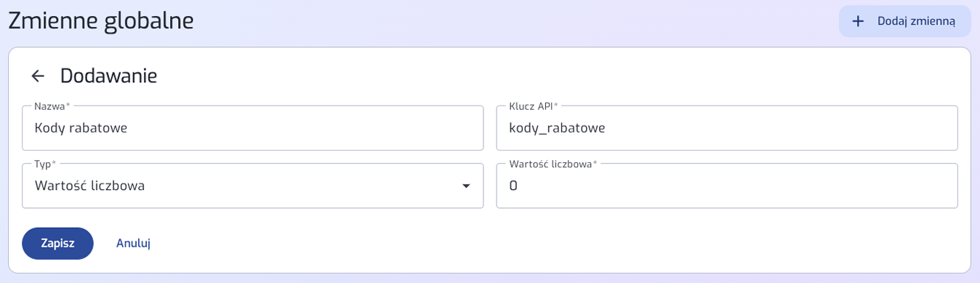
Task: Add a new variable with Dodaj zmienną
Action: click(x=904, y=21)
